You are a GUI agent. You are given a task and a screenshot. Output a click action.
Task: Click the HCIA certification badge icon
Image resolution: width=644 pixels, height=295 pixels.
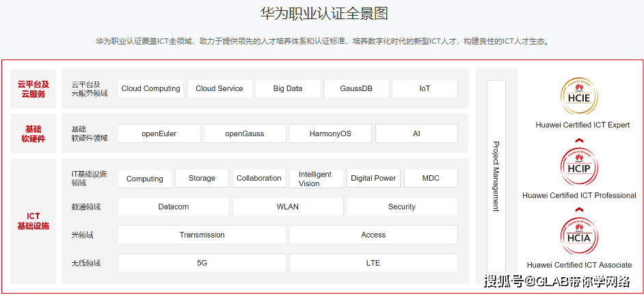[579, 236]
